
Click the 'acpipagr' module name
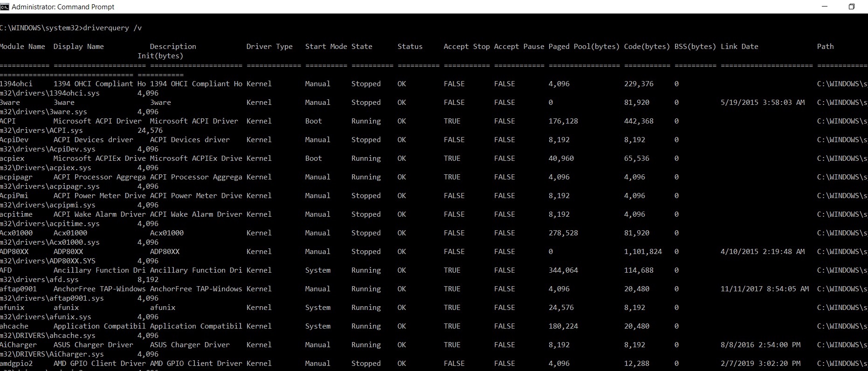pyautogui.click(x=16, y=177)
